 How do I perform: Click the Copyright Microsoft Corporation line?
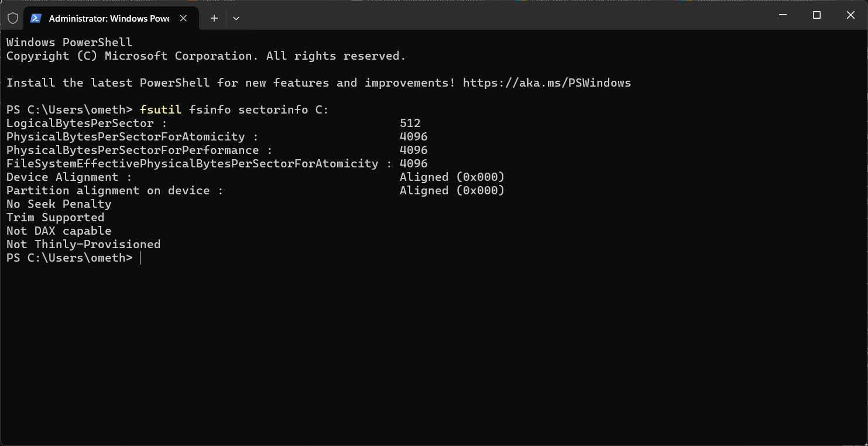(206, 56)
